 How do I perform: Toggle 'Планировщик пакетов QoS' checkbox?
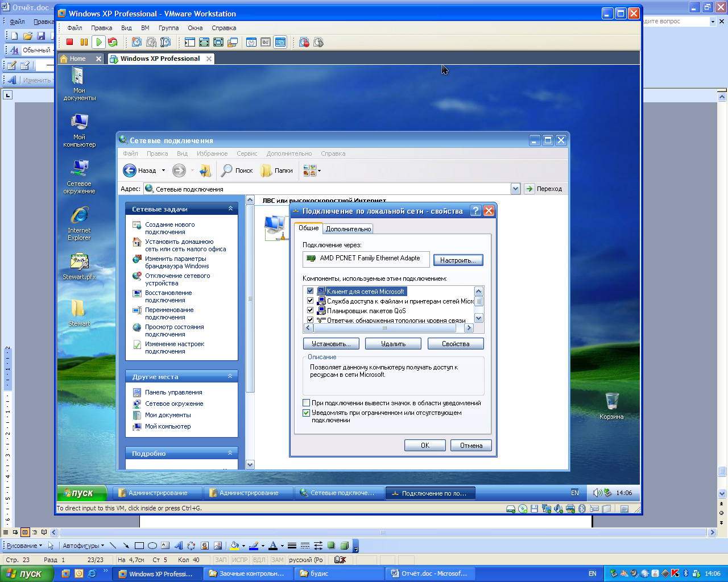click(310, 310)
